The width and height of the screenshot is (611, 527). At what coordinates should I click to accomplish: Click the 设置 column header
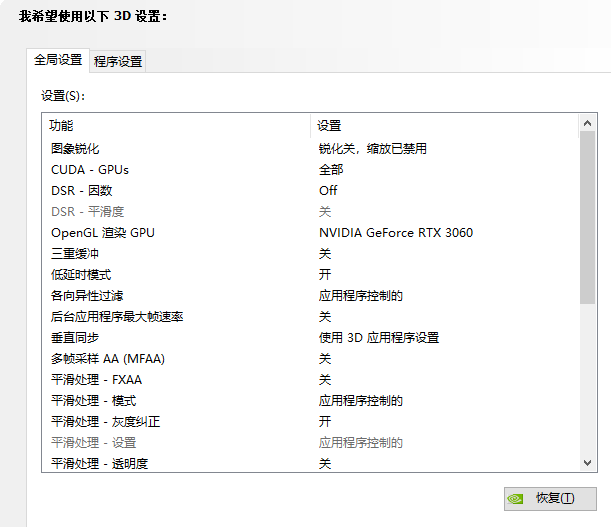(x=445, y=126)
